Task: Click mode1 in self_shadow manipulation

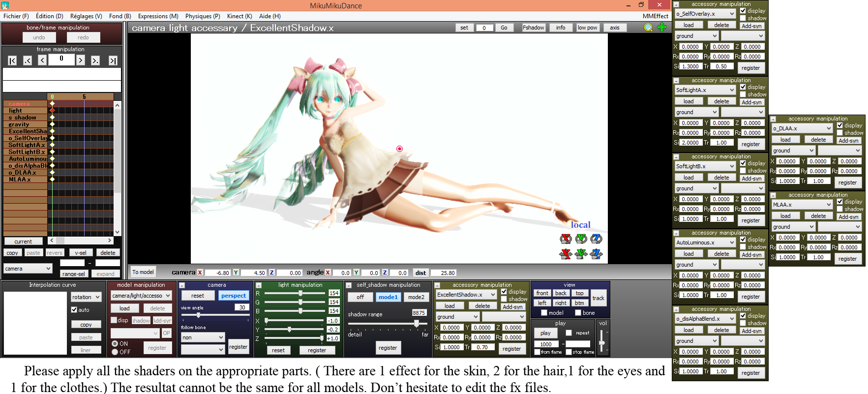Action: (388, 297)
